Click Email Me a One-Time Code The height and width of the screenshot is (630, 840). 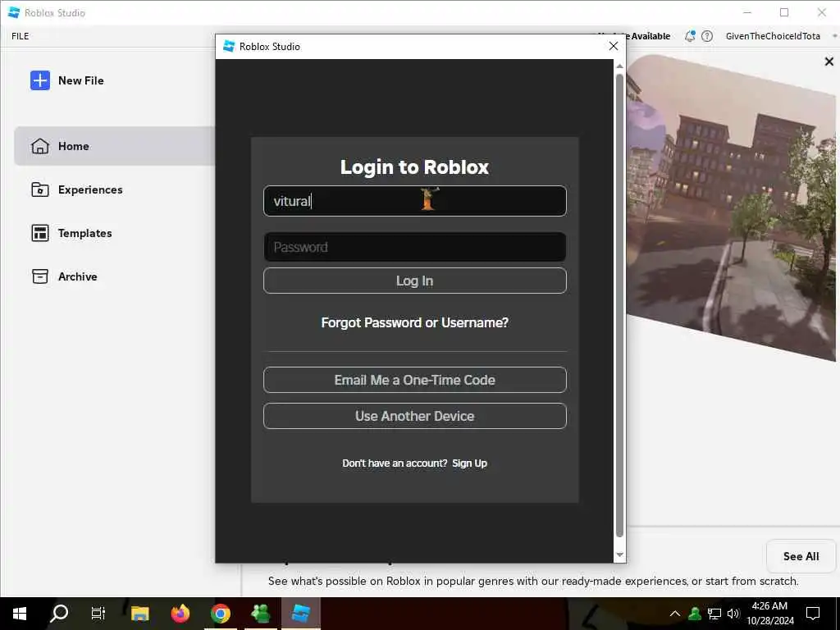click(x=414, y=380)
